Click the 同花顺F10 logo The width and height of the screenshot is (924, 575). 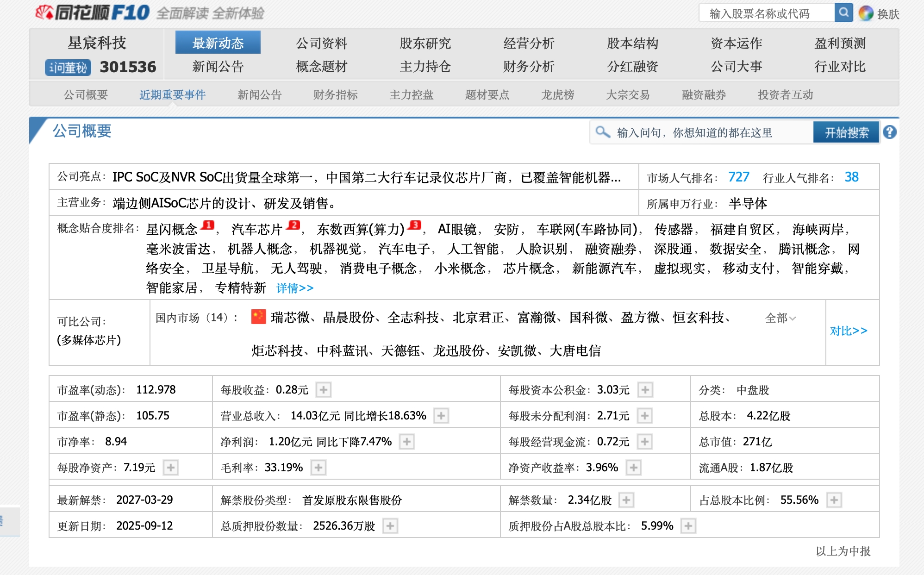[x=93, y=12]
